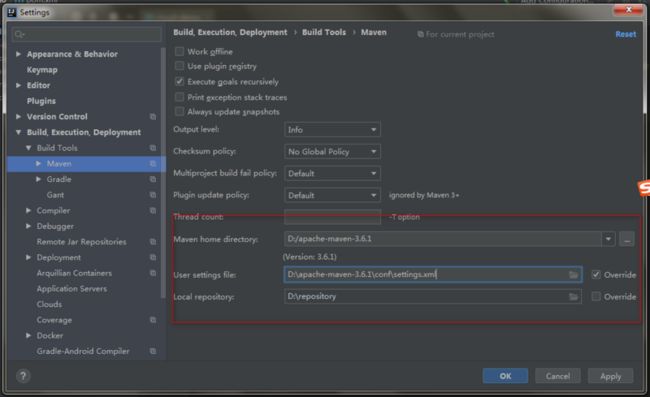This screenshot has width=650, height=397.
Task: Check Always update snapshots
Action: click(179, 111)
